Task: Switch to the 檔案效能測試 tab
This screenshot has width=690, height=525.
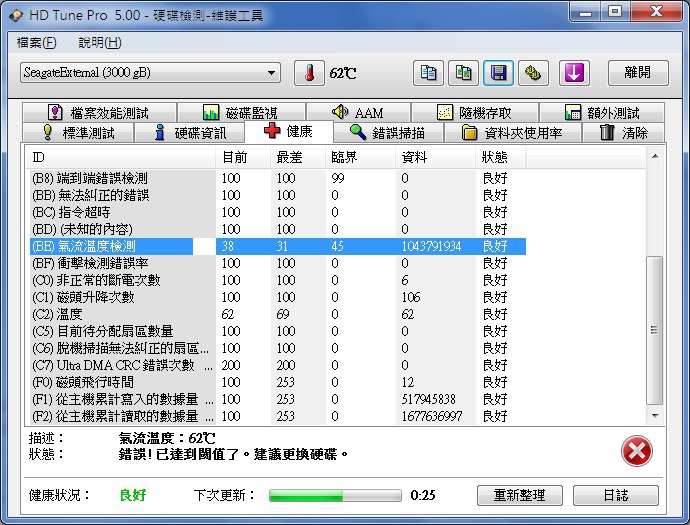Action: tap(99, 113)
